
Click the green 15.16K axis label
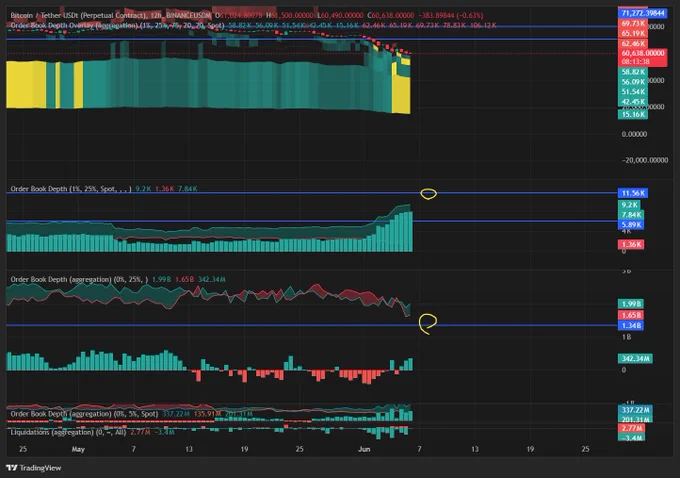(633, 115)
